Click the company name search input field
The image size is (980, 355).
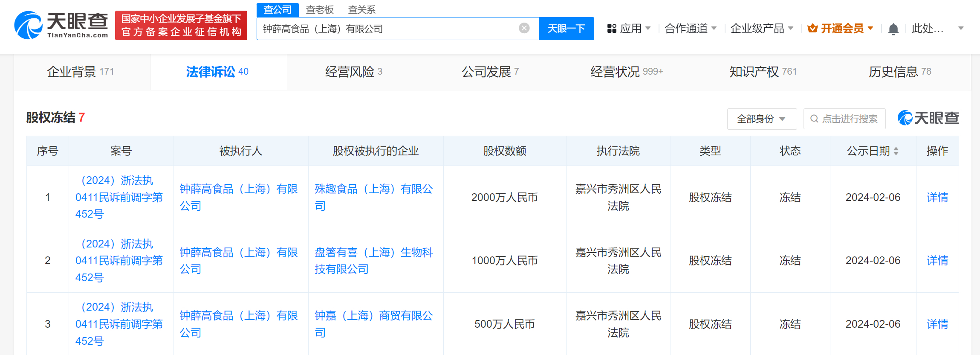388,29
